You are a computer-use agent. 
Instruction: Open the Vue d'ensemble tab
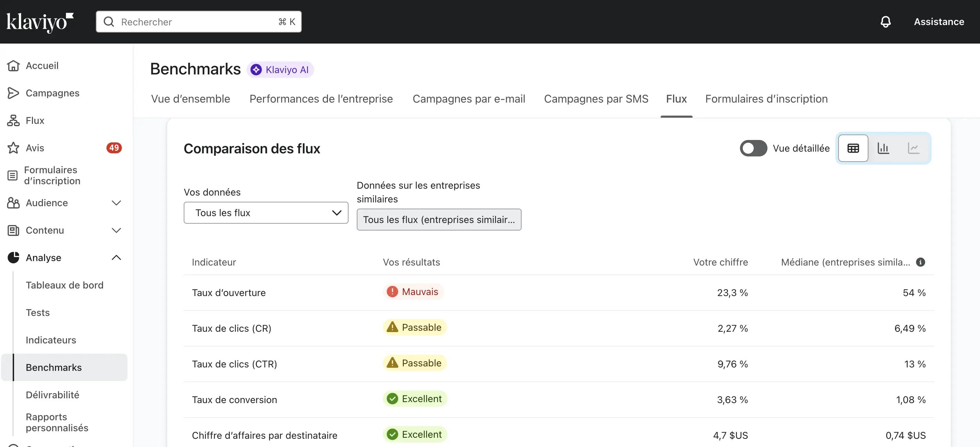(x=190, y=99)
